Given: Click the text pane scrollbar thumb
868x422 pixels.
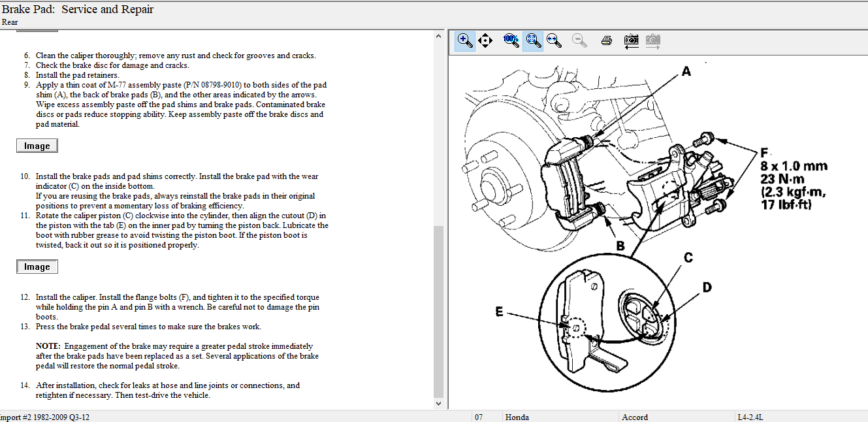Looking at the screenshot, I should [x=438, y=310].
